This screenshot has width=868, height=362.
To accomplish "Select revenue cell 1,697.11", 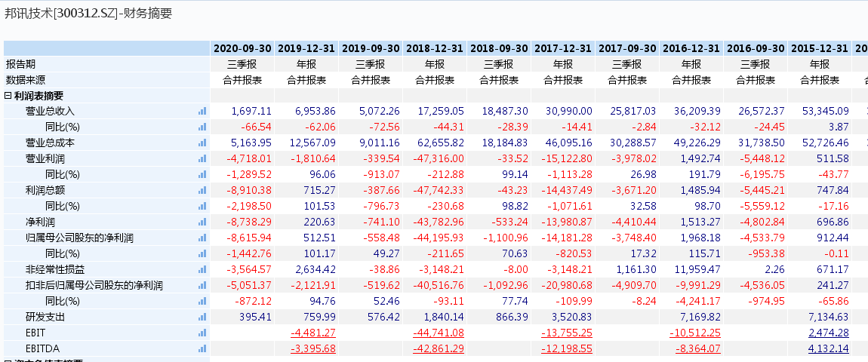I will pyautogui.click(x=242, y=112).
